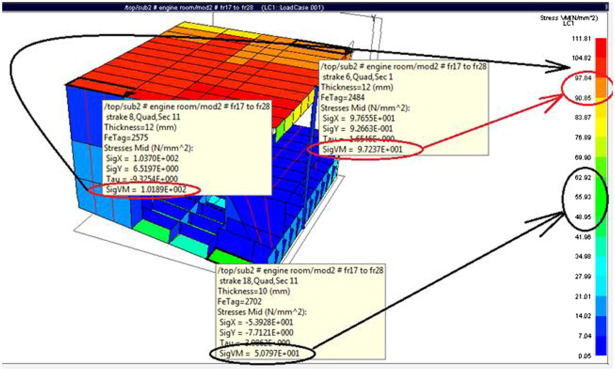Click the dark blue upper side shell panel
Image resolution: width=615 pixels, height=369 pixels.
coord(84,114)
